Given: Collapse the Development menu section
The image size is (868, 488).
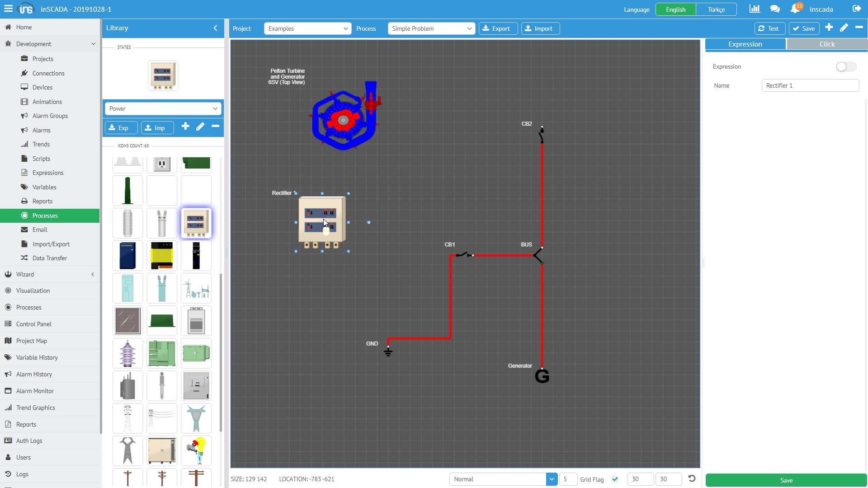Looking at the screenshot, I should (x=50, y=44).
